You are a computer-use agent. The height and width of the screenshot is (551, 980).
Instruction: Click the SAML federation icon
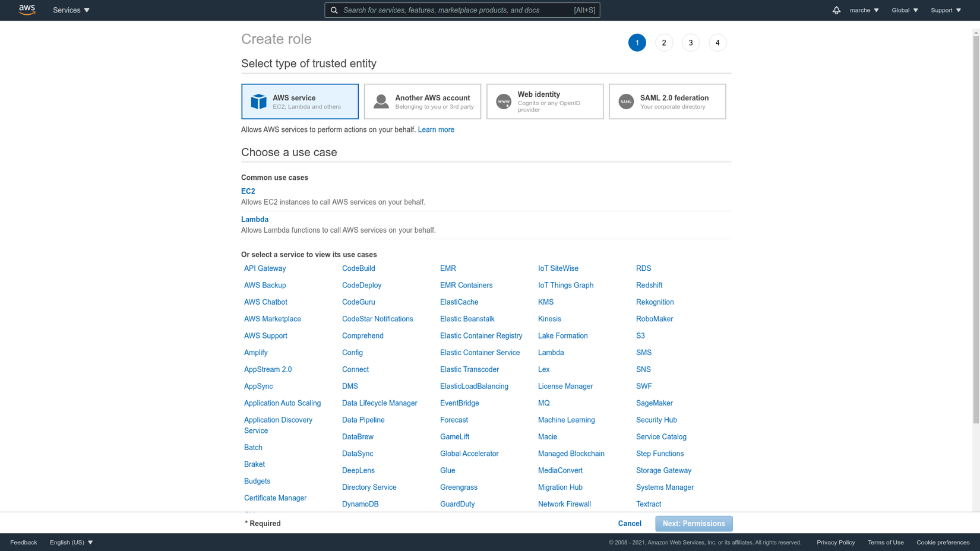pos(626,102)
